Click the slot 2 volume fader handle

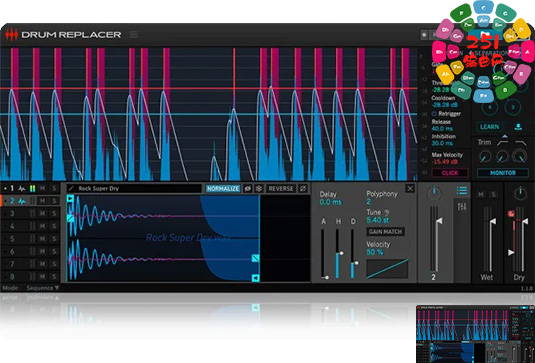[x=439, y=221]
